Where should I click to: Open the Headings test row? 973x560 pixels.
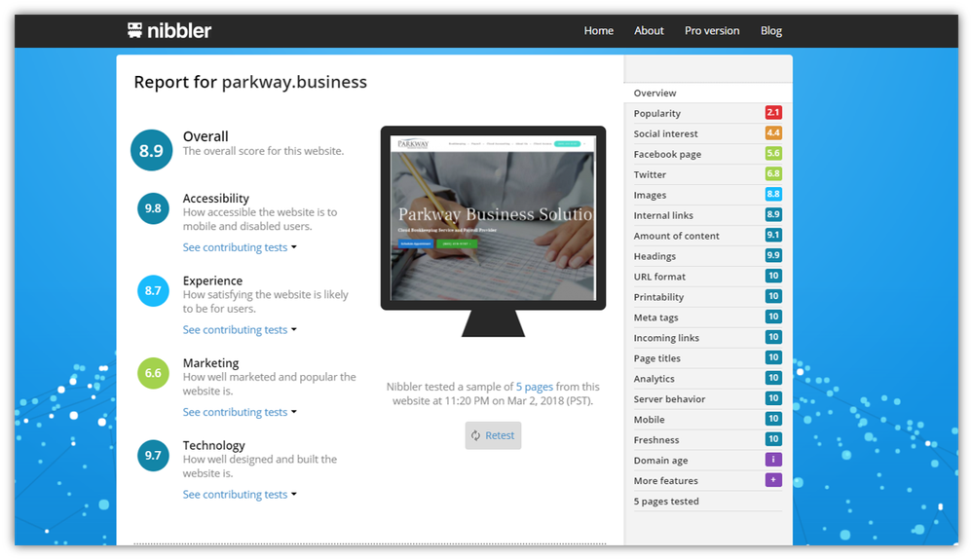(x=708, y=257)
